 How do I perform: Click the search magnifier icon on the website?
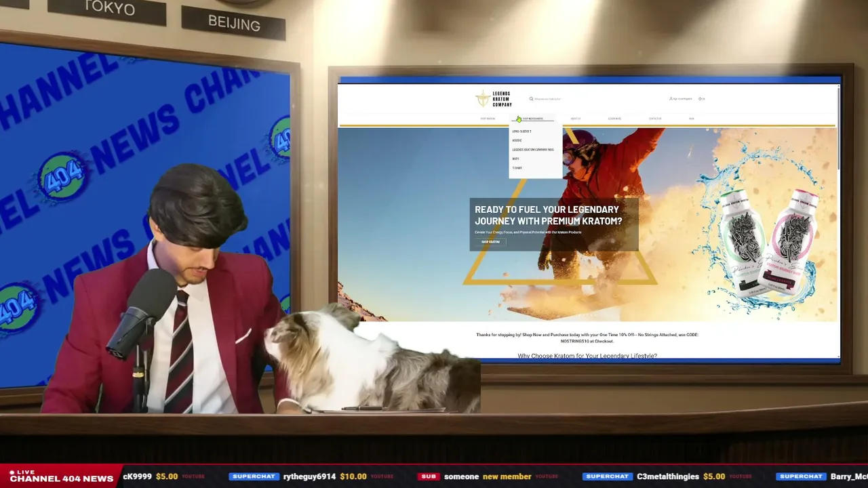point(531,99)
